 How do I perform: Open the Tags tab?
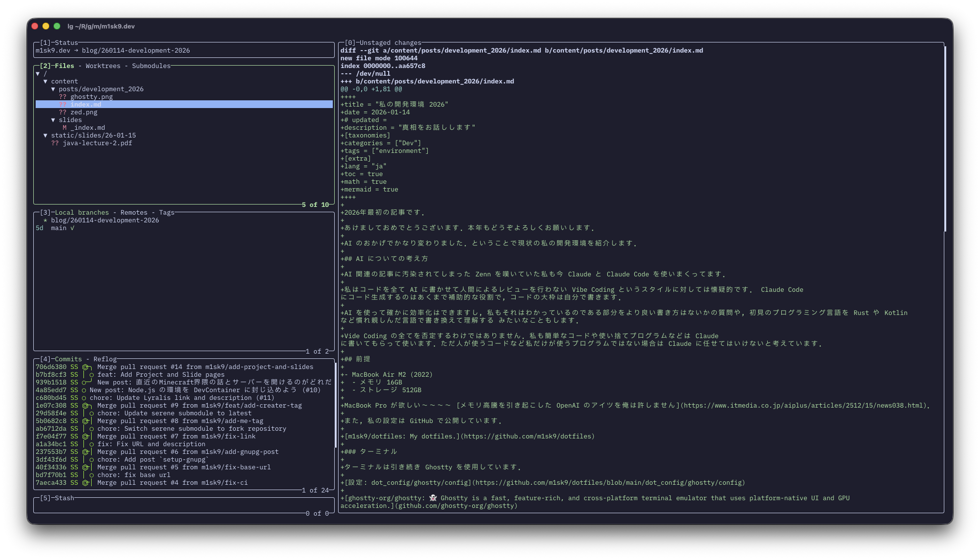click(166, 213)
